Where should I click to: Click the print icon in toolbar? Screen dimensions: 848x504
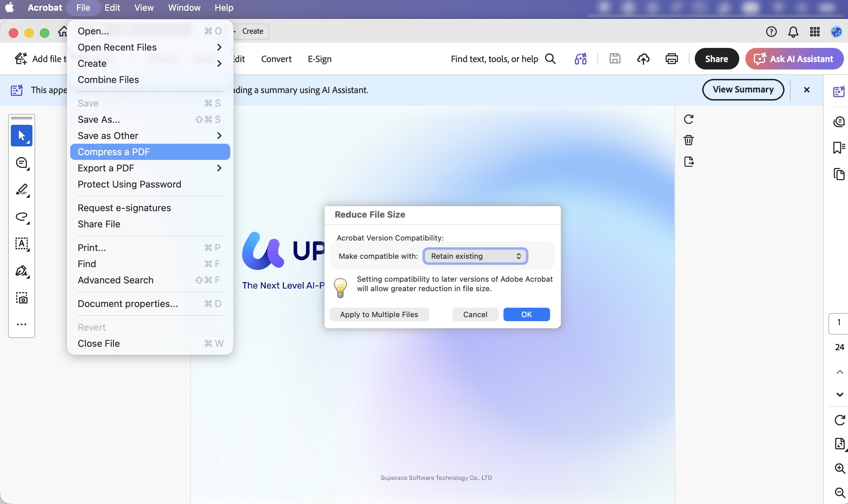tap(672, 59)
